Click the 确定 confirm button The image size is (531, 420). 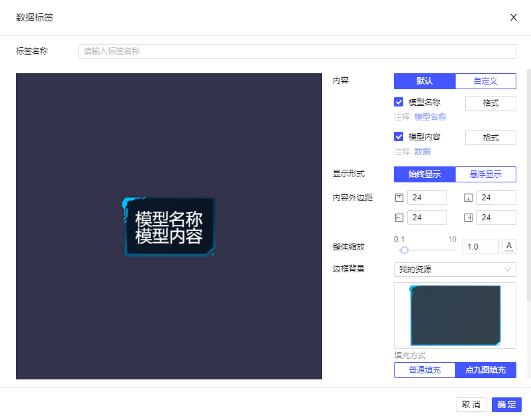tap(506, 405)
